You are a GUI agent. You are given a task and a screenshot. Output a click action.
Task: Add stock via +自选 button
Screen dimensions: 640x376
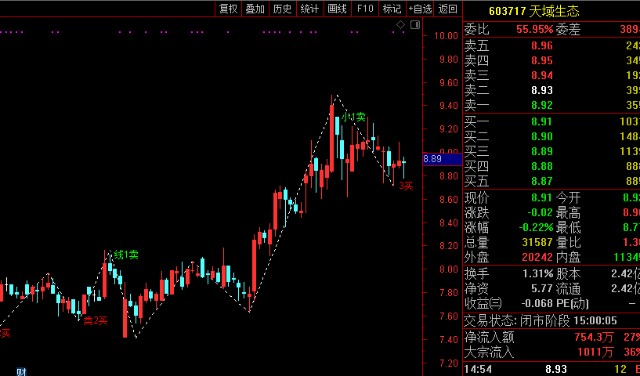coord(420,9)
